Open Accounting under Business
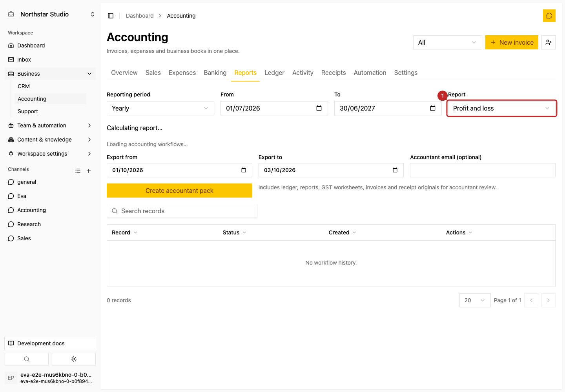Viewport: 565px width, 392px height. 50,99
